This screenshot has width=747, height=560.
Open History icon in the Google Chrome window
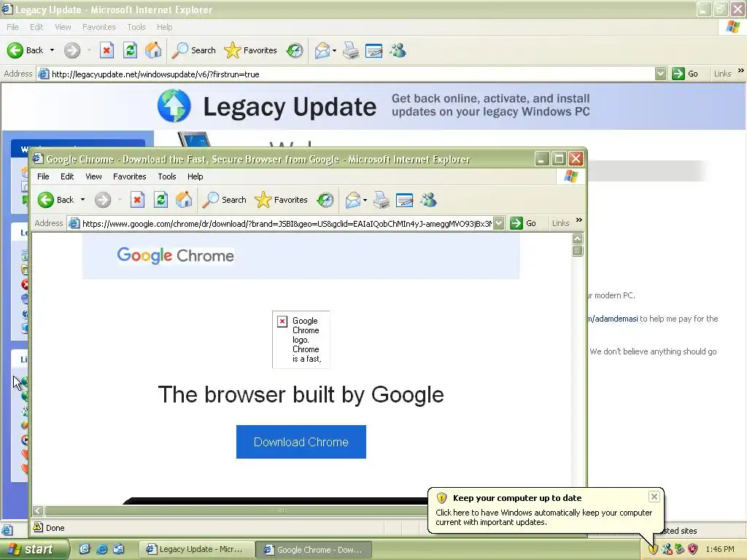[x=325, y=200]
